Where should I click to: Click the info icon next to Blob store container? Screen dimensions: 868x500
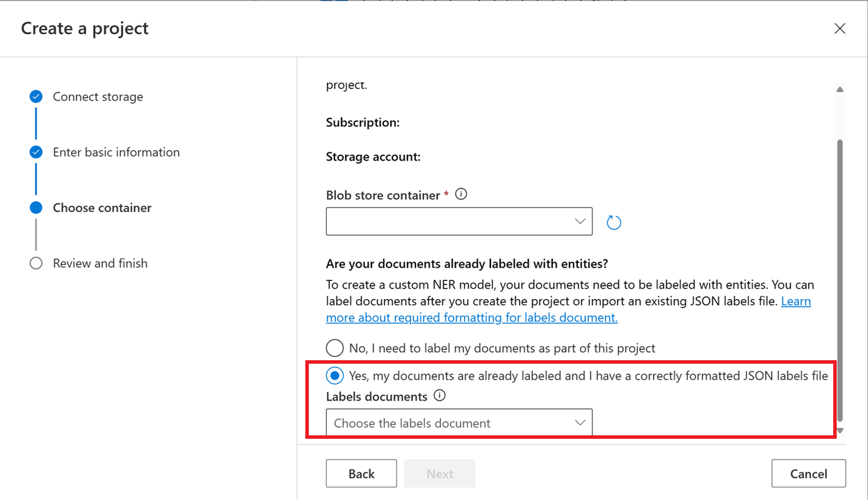[460, 195]
